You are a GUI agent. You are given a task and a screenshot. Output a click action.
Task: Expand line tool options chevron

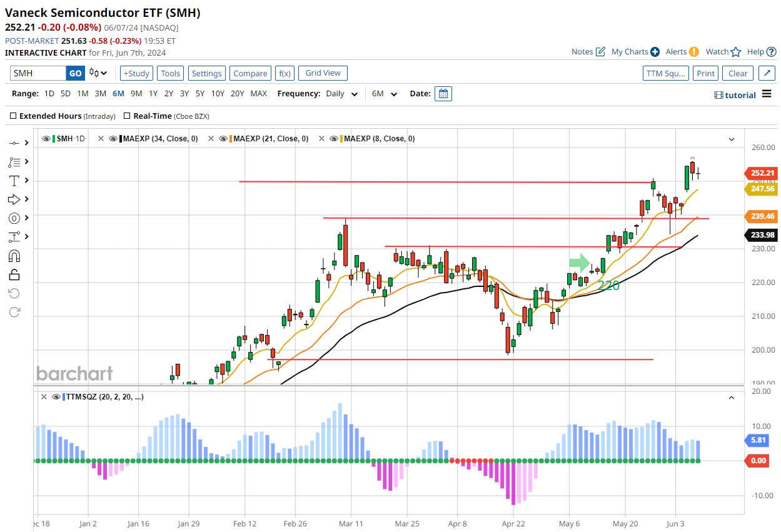(27, 143)
